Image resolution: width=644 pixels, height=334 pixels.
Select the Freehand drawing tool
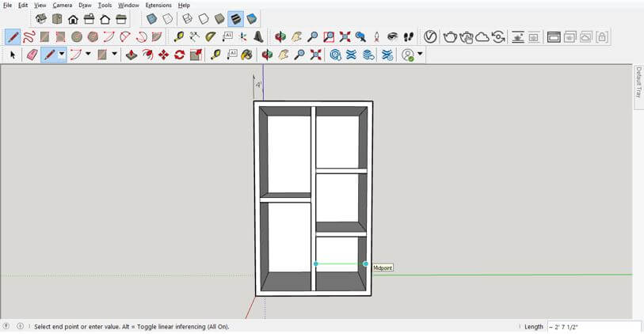tap(29, 37)
